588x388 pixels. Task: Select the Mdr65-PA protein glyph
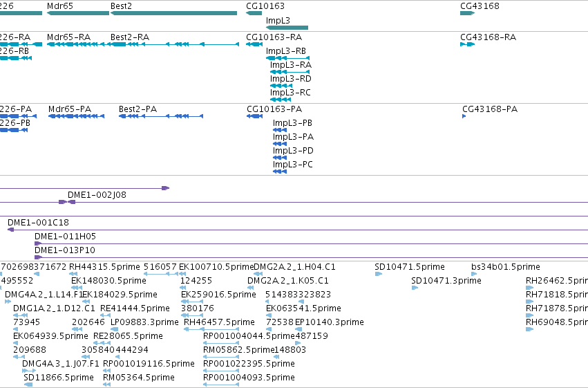(77, 116)
